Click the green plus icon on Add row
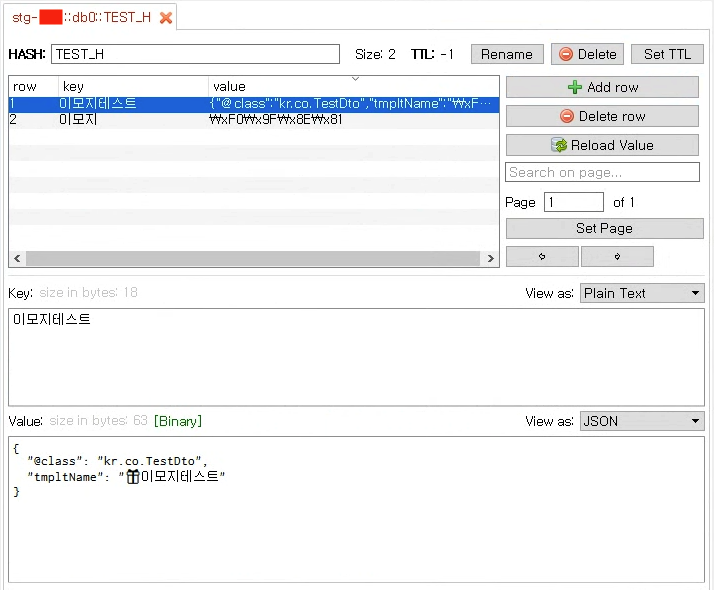 pos(575,87)
